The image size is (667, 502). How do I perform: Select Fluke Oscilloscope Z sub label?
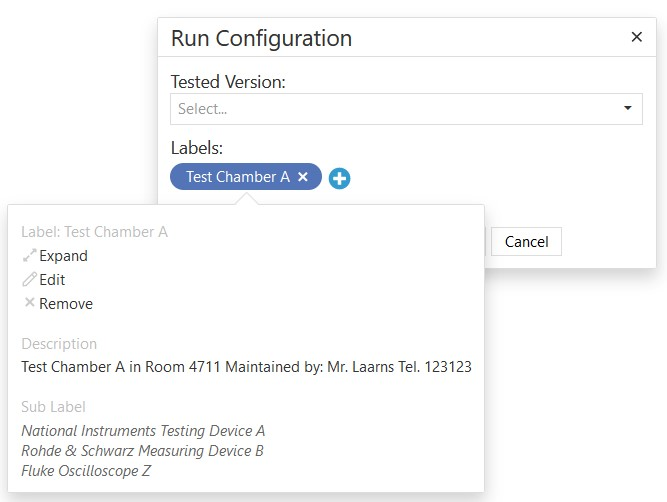coord(86,471)
